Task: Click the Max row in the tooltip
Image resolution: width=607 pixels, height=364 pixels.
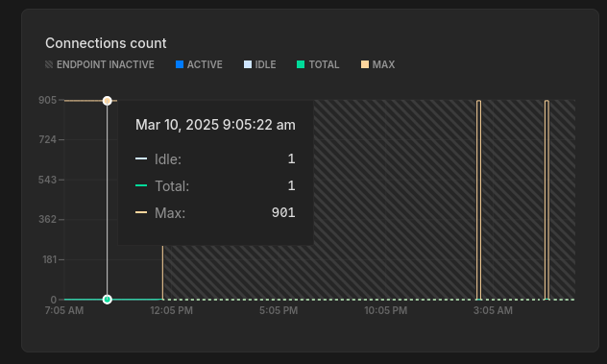Action: (x=215, y=212)
